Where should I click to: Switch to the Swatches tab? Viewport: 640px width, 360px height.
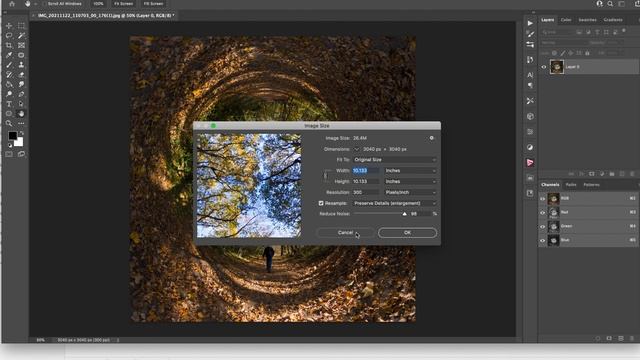click(587, 20)
